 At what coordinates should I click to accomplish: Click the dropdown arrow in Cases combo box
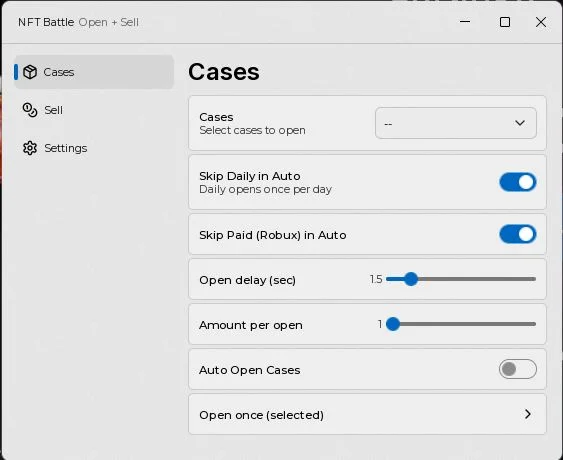point(520,123)
